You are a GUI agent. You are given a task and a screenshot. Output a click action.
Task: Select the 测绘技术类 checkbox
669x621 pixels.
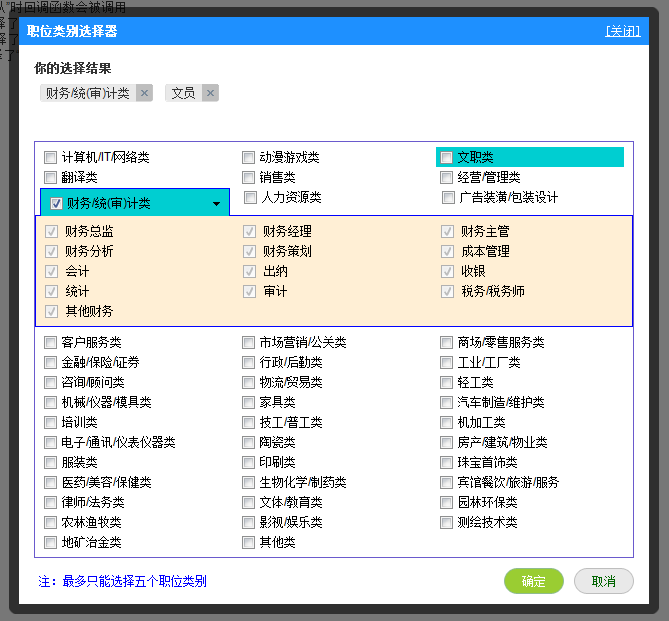click(x=447, y=522)
